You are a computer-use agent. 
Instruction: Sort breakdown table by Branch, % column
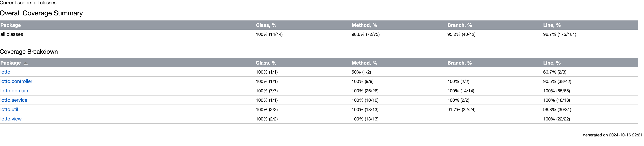460,63
